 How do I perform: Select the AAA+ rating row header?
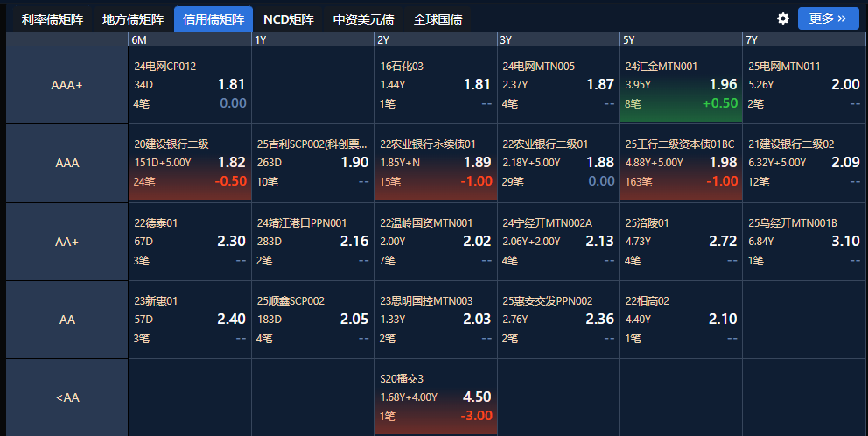[x=66, y=85]
